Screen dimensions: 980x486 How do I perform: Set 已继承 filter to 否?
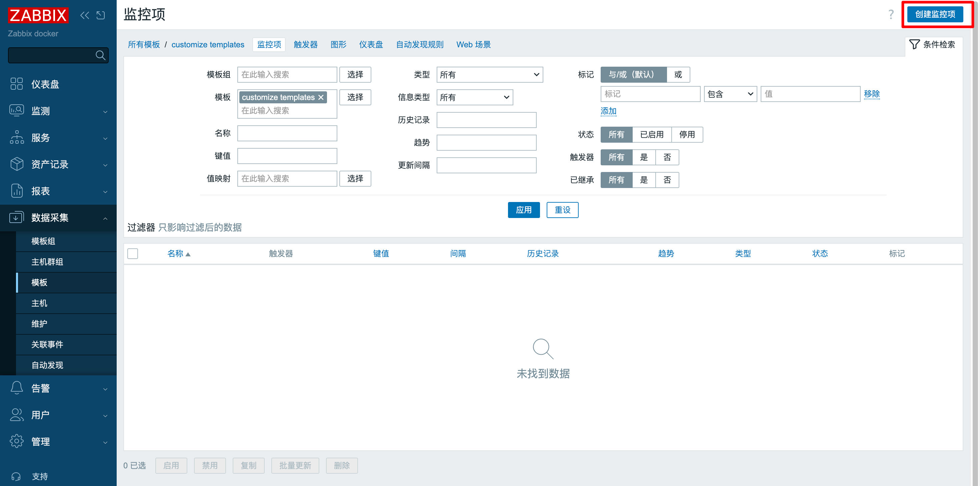(x=667, y=180)
